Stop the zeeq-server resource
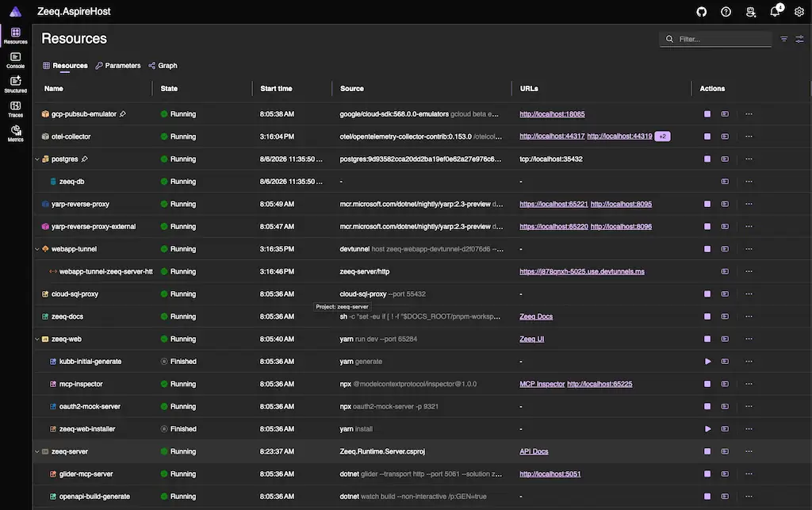This screenshot has width=812, height=510. tap(707, 451)
